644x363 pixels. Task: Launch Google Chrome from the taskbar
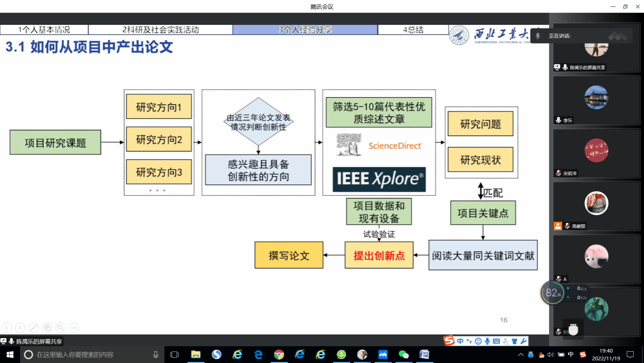(279, 354)
